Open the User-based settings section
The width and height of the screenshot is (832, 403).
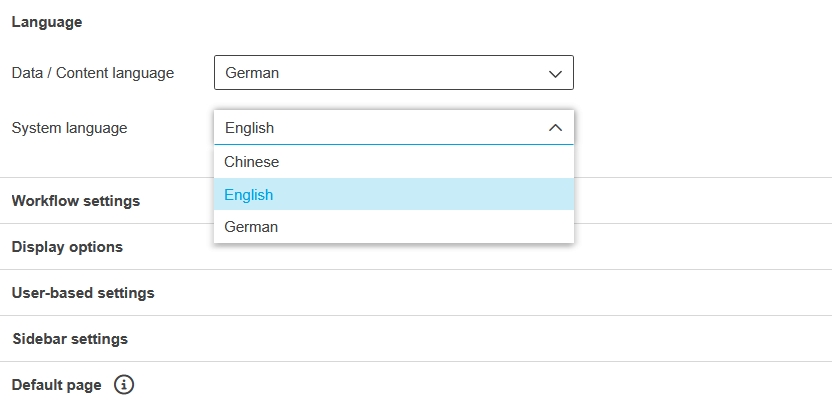click(83, 293)
